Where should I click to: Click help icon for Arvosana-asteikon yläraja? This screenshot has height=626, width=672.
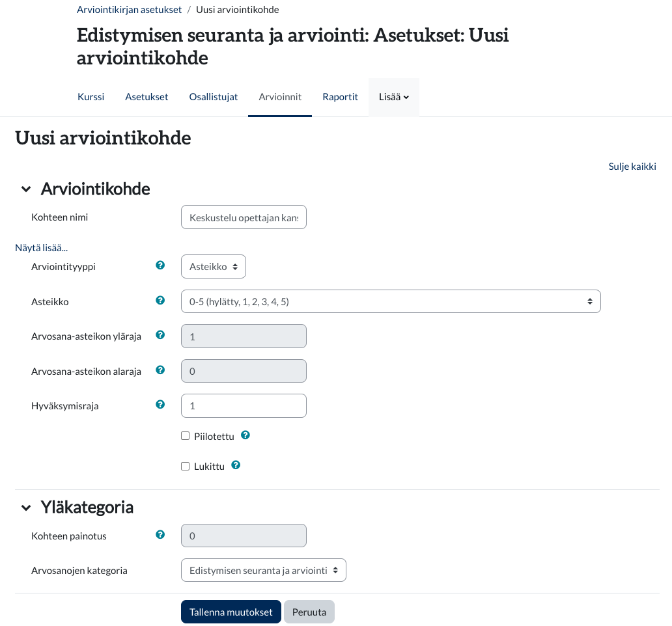(x=160, y=335)
